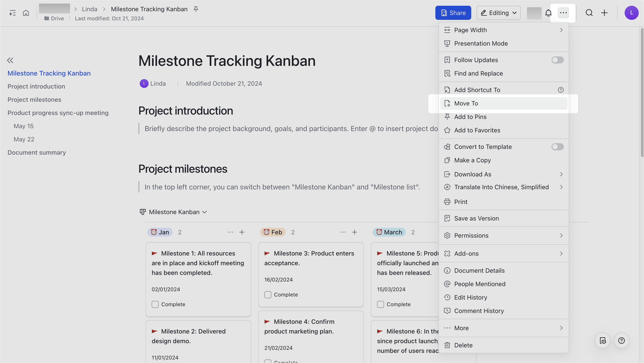
Task: Click the Drive folder location
Action: [x=54, y=19]
